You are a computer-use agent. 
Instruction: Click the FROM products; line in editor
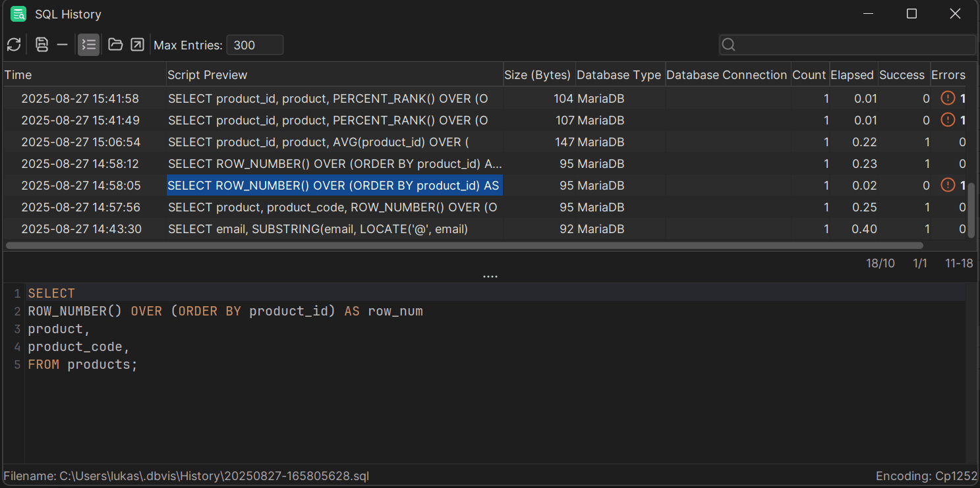(x=83, y=364)
